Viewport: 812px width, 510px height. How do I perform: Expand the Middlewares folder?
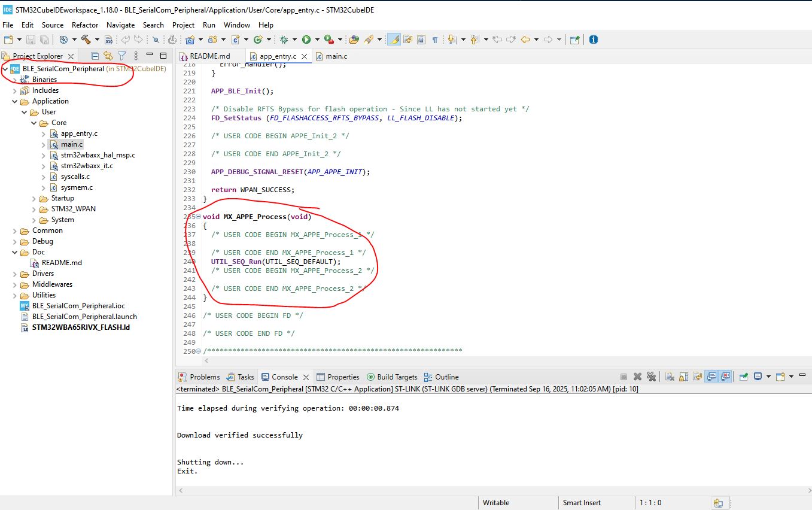coord(15,284)
